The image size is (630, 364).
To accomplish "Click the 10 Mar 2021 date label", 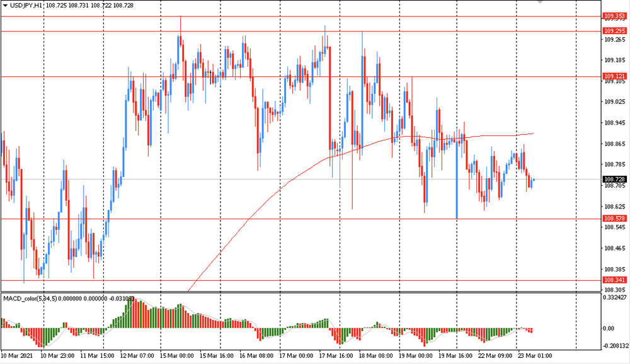I will (17, 356).
